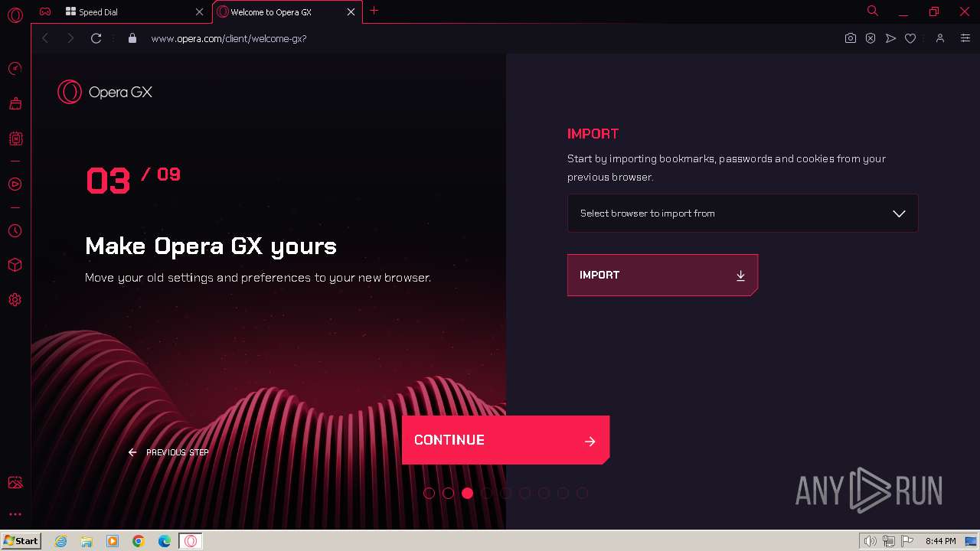Go forward with the forward arrow

(70, 38)
